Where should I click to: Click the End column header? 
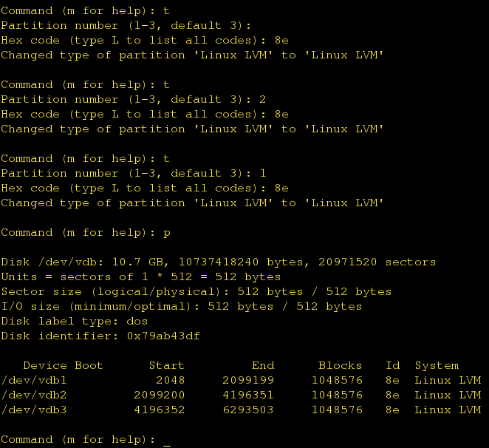point(263,365)
